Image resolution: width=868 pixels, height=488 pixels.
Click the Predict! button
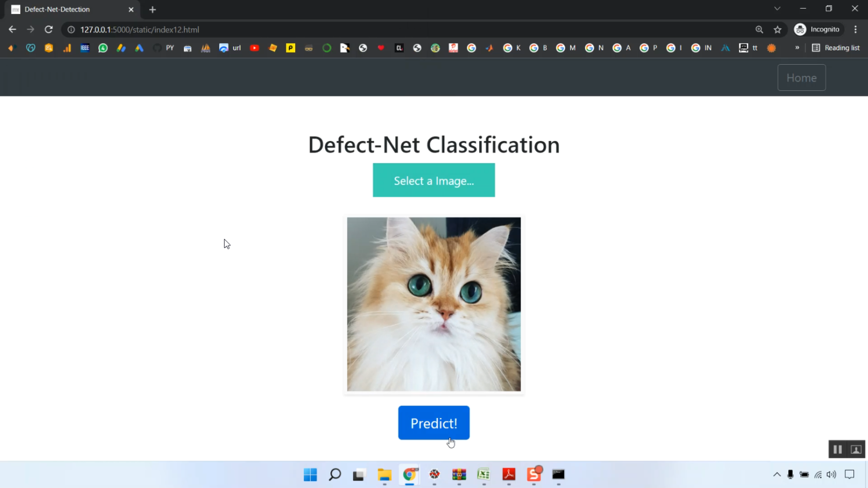click(434, 423)
